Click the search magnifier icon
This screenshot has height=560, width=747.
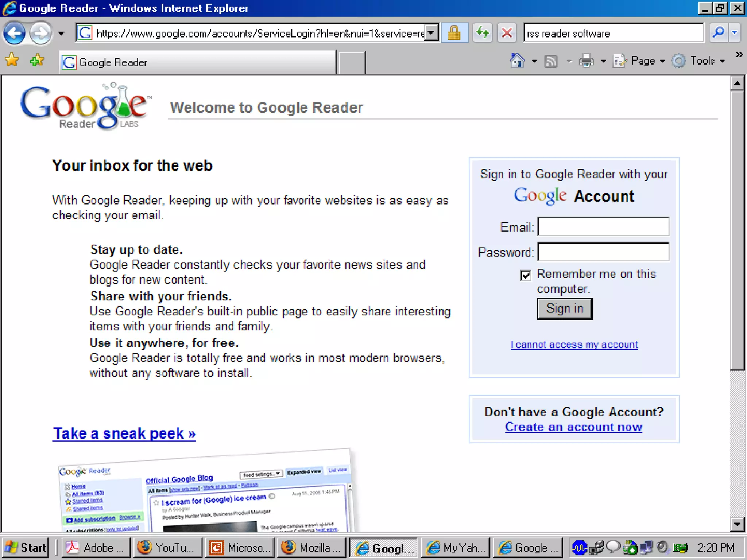point(718,33)
